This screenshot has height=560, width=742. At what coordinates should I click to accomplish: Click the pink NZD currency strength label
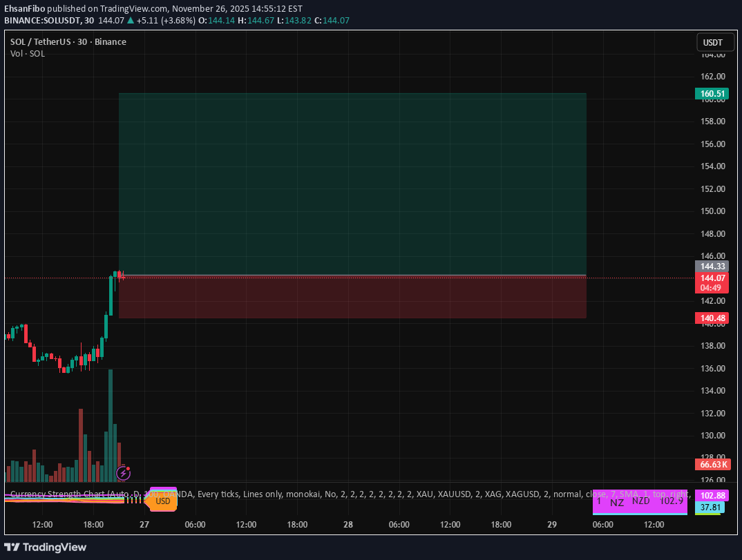click(640, 501)
